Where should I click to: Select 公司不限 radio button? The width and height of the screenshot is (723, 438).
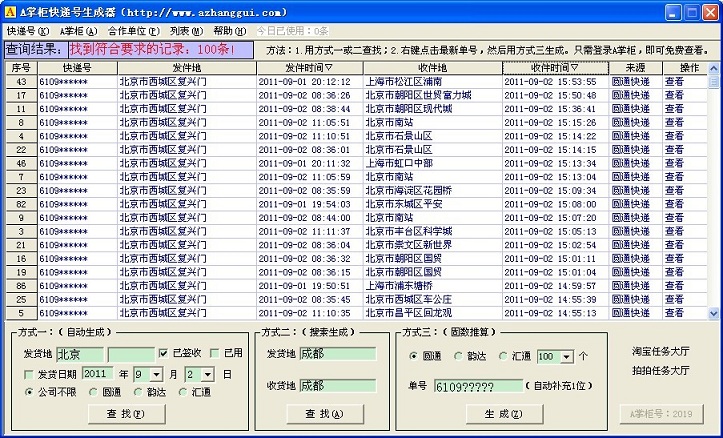coord(30,392)
